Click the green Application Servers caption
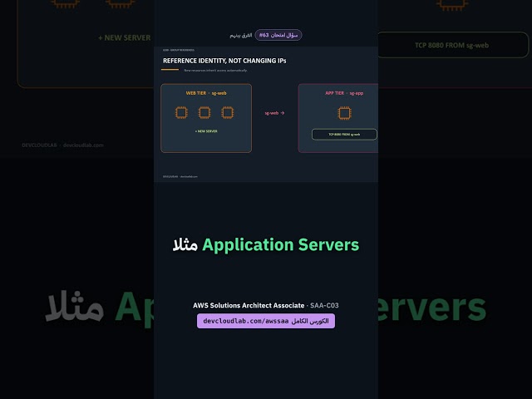Screen dimensions: 532x399 [x=281, y=244]
